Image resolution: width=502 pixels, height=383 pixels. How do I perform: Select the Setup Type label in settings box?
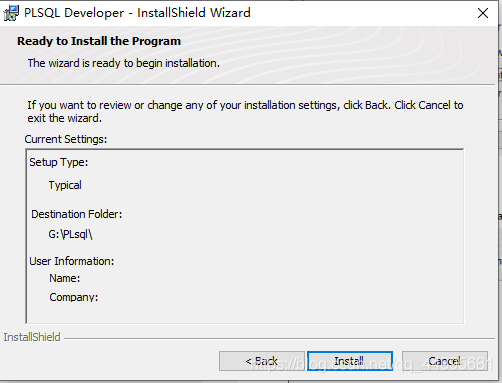59,162
